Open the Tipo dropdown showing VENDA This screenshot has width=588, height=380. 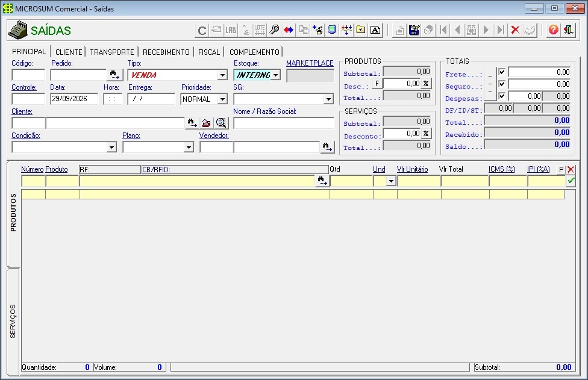222,75
